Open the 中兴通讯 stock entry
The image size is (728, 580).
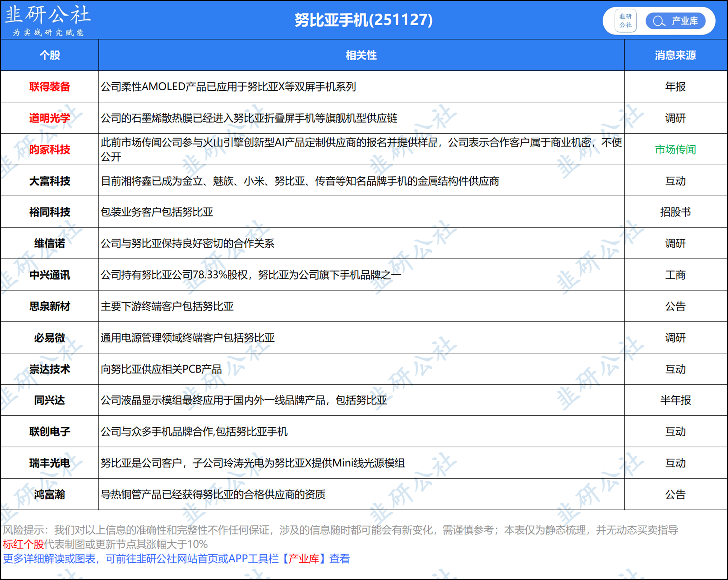point(50,275)
